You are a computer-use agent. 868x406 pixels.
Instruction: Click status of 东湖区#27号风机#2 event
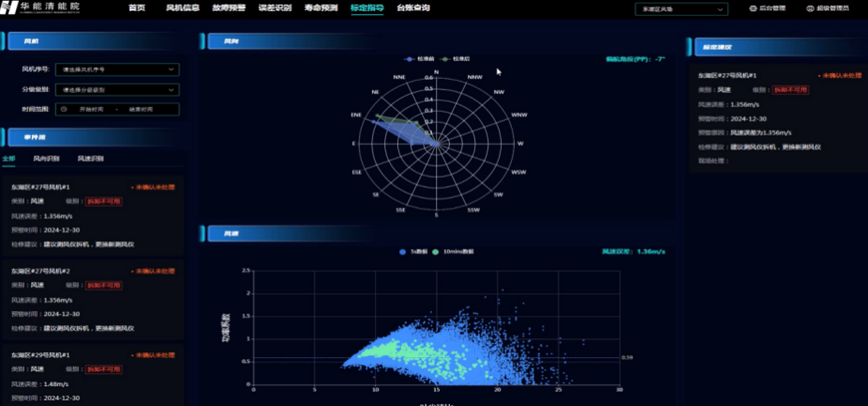pos(153,272)
